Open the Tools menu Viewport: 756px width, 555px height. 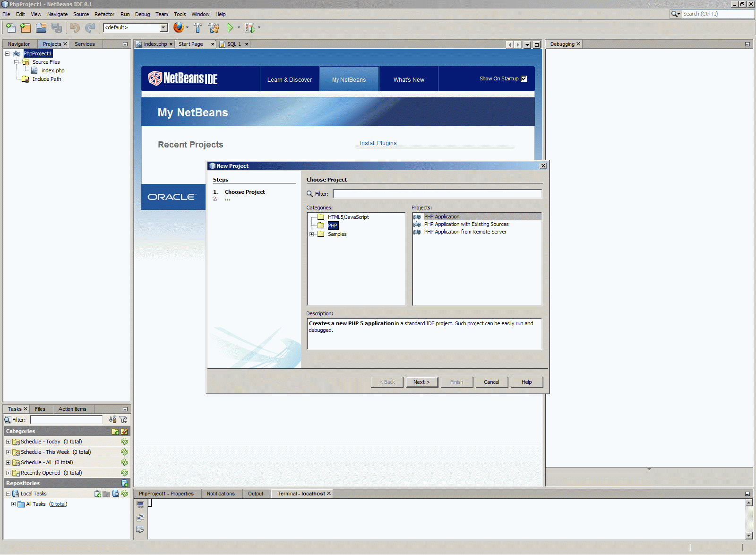[180, 14]
